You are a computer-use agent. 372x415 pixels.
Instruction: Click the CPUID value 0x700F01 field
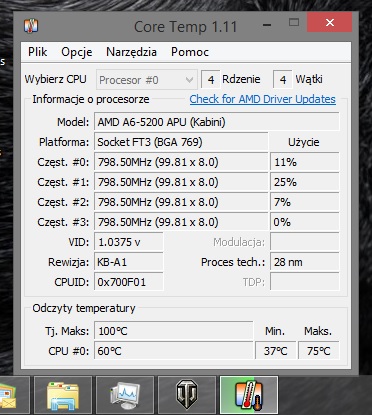coord(129,282)
